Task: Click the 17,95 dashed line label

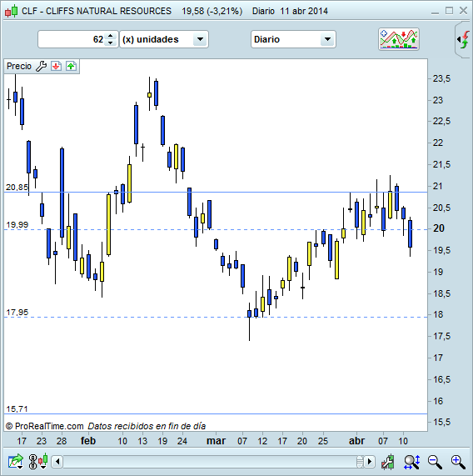Action: 17,312
